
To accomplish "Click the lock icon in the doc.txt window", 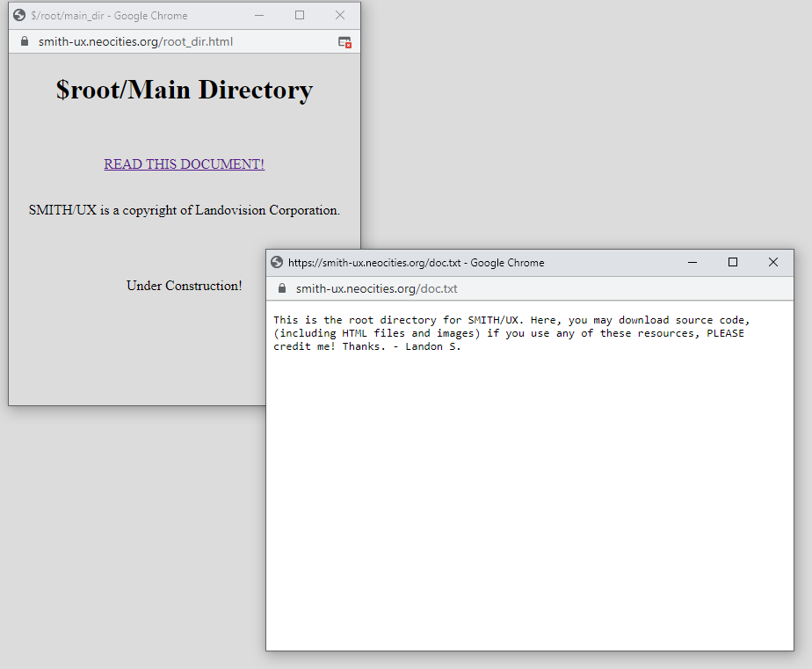I will pos(282,288).
